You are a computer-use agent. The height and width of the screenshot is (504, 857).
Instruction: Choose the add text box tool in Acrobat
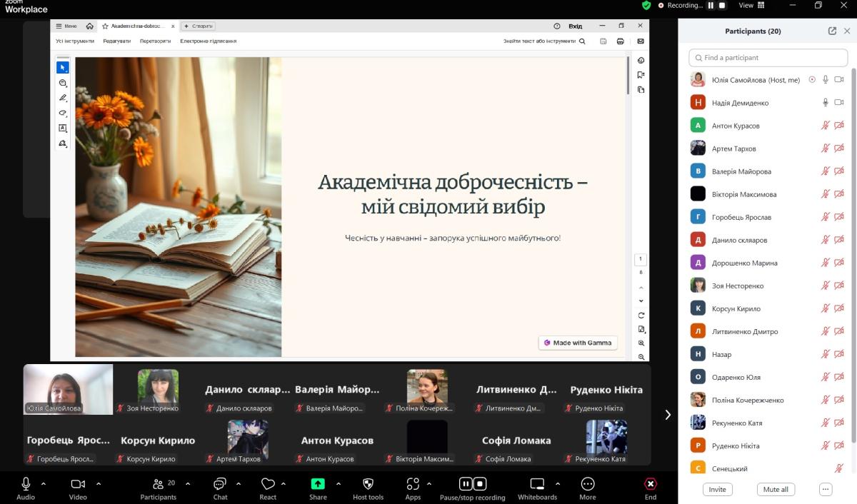point(63,128)
